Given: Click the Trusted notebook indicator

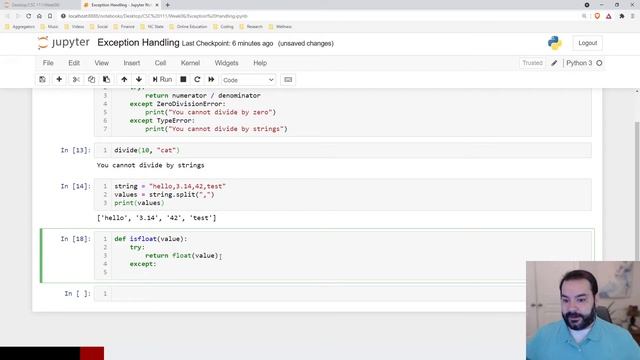Looking at the screenshot, I should click(532, 63).
